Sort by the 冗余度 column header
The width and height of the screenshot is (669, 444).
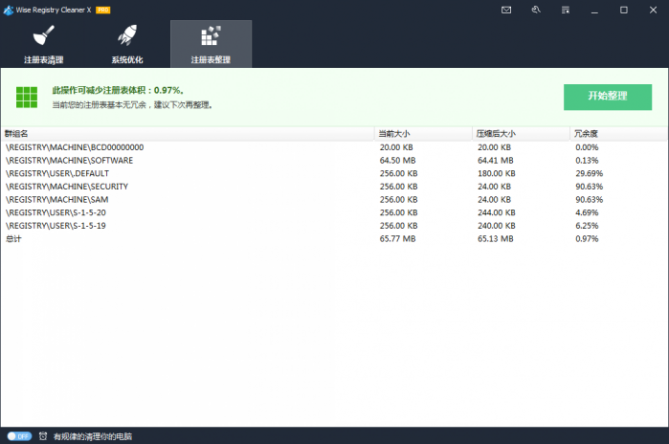pyautogui.click(x=619, y=133)
